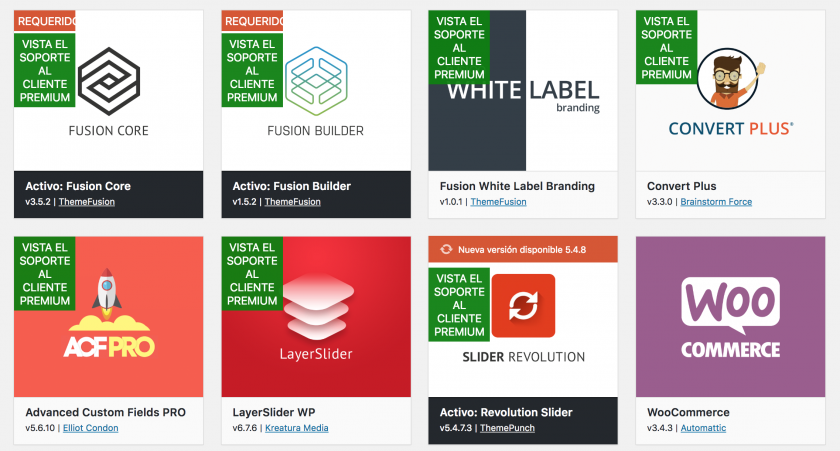The height and width of the screenshot is (451, 840).
Task: Click the Fusion Builder hexagon logo
Action: pyautogui.click(x=316, y=81)
